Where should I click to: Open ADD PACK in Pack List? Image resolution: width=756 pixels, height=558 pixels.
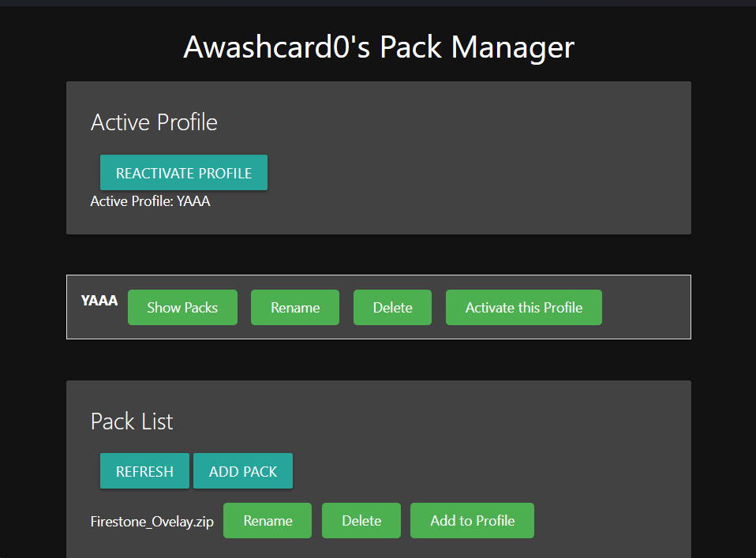(x=243, y=471)
